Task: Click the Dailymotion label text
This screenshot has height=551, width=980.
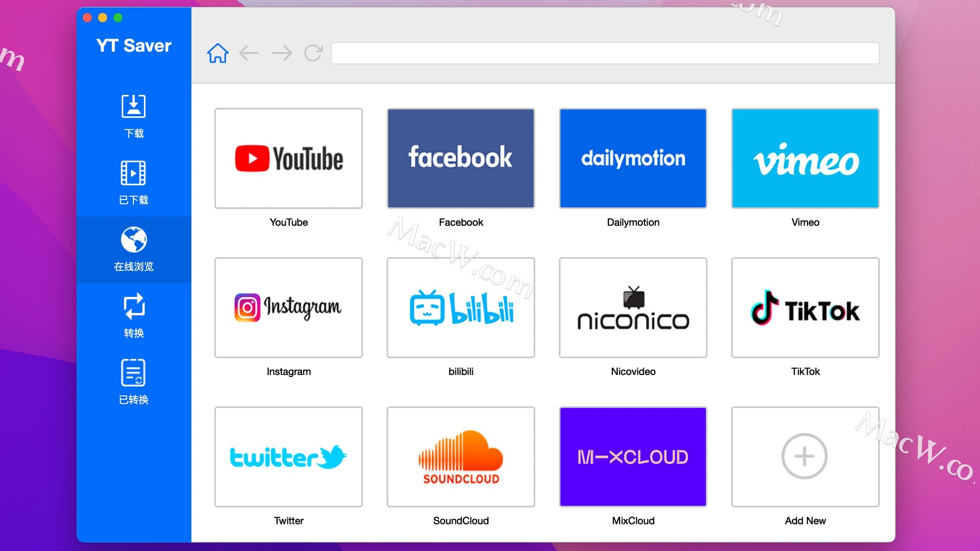Action: coord(633,222)
